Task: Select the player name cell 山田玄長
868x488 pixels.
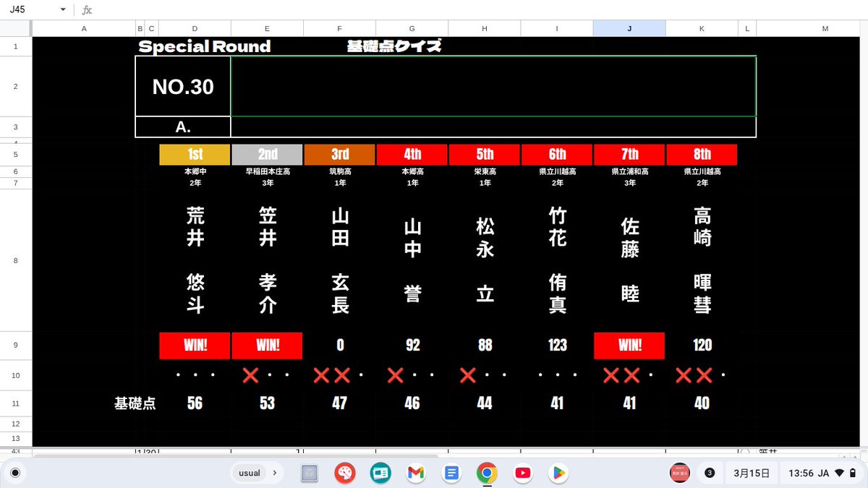Action: point(340,260)
